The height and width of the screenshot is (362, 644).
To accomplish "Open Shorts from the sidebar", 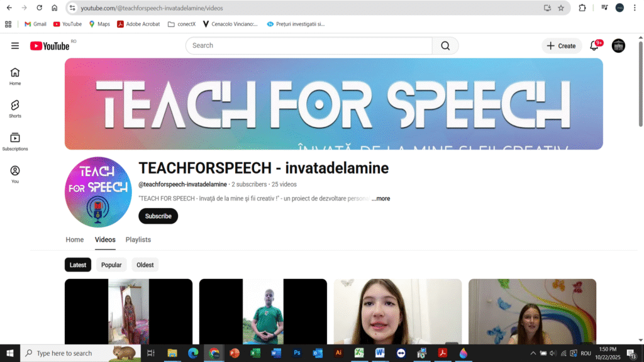I will [x=15, y=108].
